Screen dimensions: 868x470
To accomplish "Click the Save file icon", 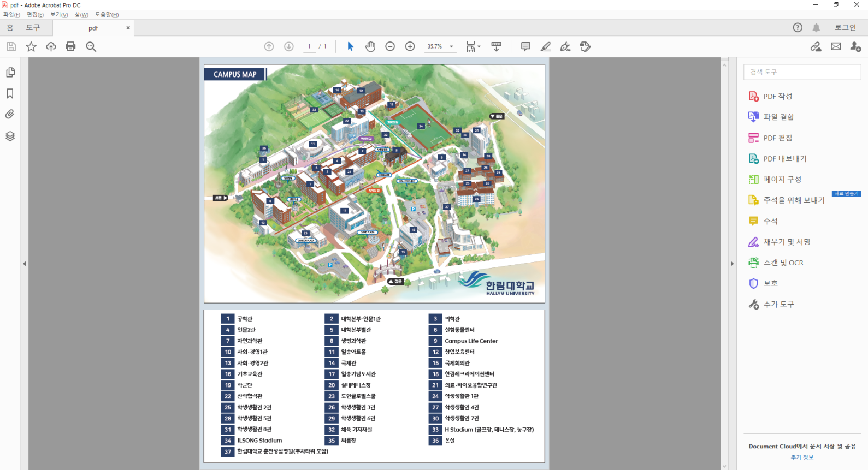I will pyautogui.click(x=11, y=47).
